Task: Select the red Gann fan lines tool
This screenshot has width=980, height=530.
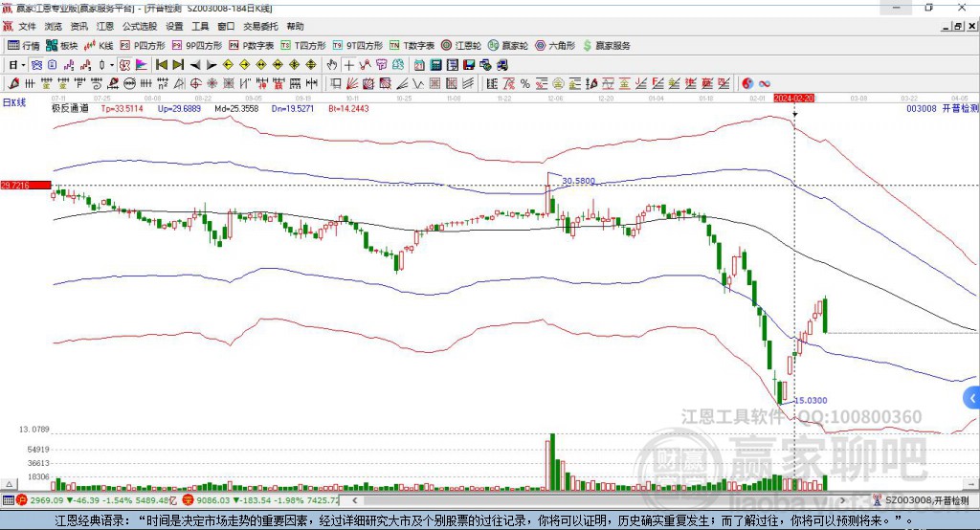Action: tap(352, 83)
